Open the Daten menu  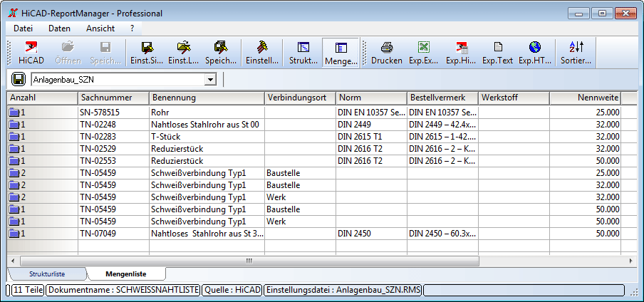59,28
